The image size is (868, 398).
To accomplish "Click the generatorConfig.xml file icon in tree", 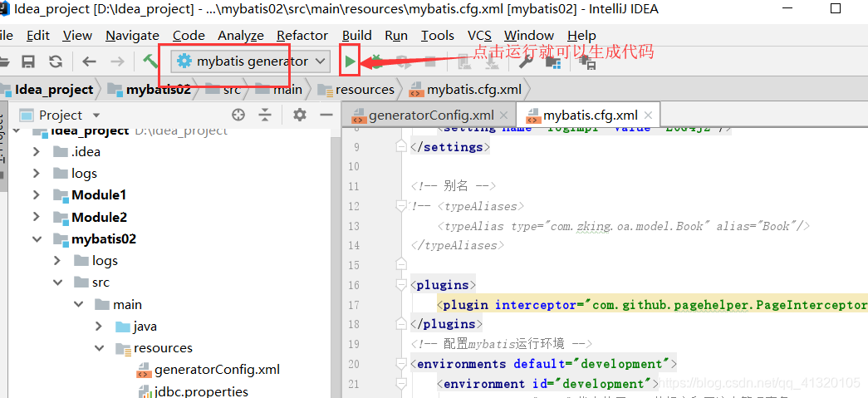I will point(144,370).
